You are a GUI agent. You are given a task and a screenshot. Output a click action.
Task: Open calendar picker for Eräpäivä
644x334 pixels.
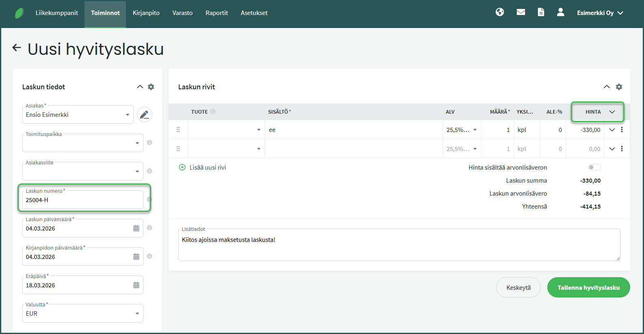[136, 285]
